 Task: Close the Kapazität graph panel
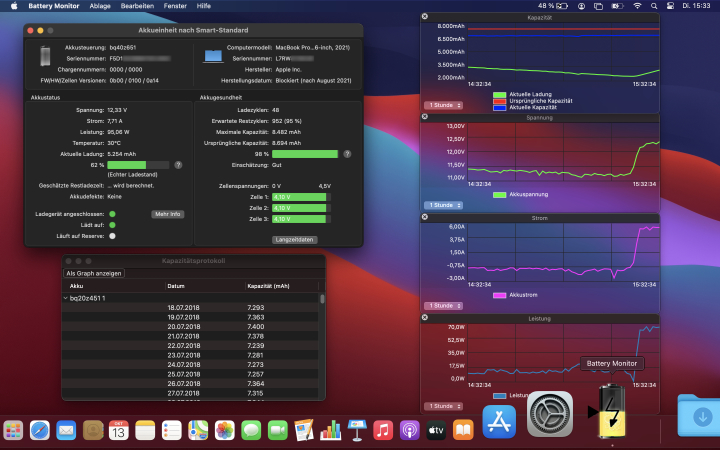click(x=425, y=17)
